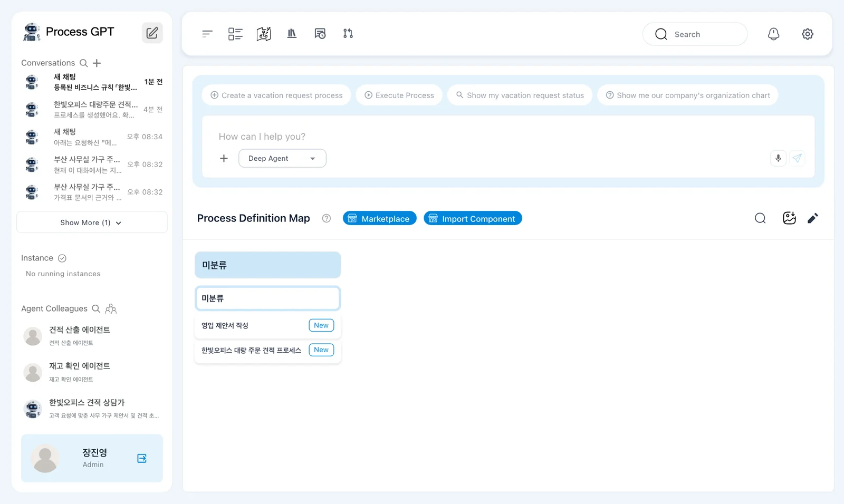Open the library books icon
The width and height of the screenshot is (844, 504).
pos(292,34)
